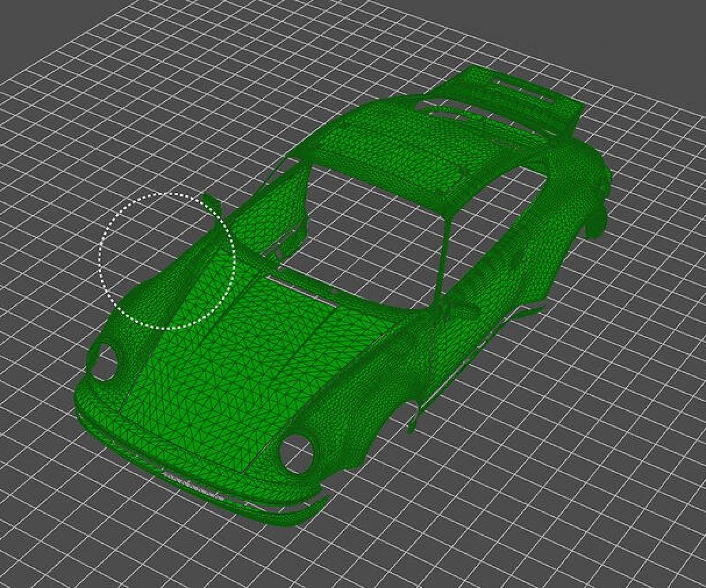Click the headlight hole nearest the brush circle

point(104,362)
